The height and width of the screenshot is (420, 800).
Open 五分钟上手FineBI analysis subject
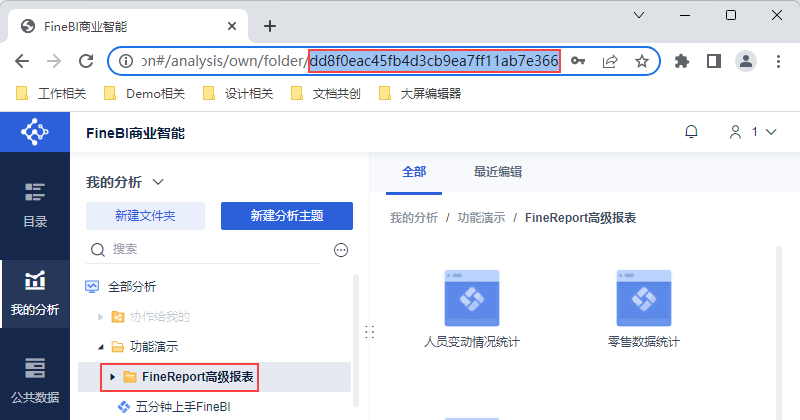pyautogui.click(x=174, y=407)
